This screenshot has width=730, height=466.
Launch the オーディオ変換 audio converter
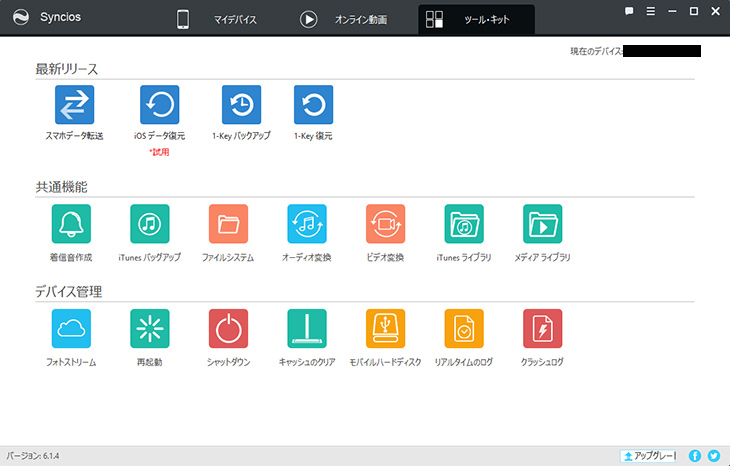pyautogui.click(x=307, y=224)
